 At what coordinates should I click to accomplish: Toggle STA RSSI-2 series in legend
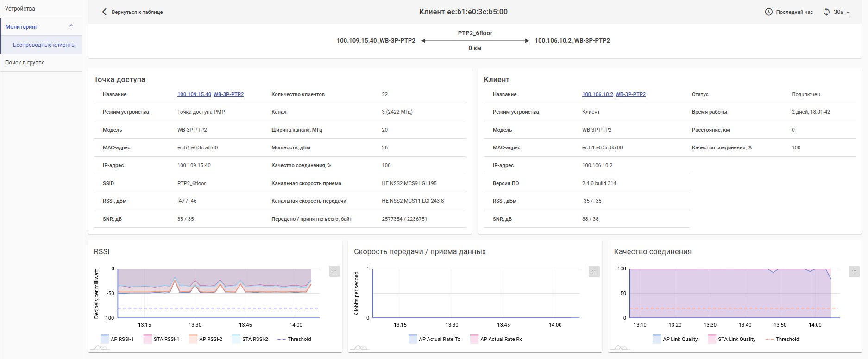(x=236, y=339)
